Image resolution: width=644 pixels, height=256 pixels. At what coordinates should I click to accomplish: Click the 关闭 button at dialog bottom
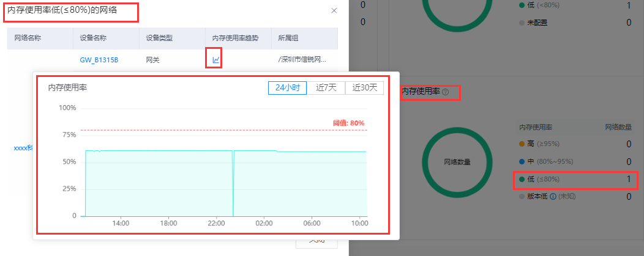316,241
